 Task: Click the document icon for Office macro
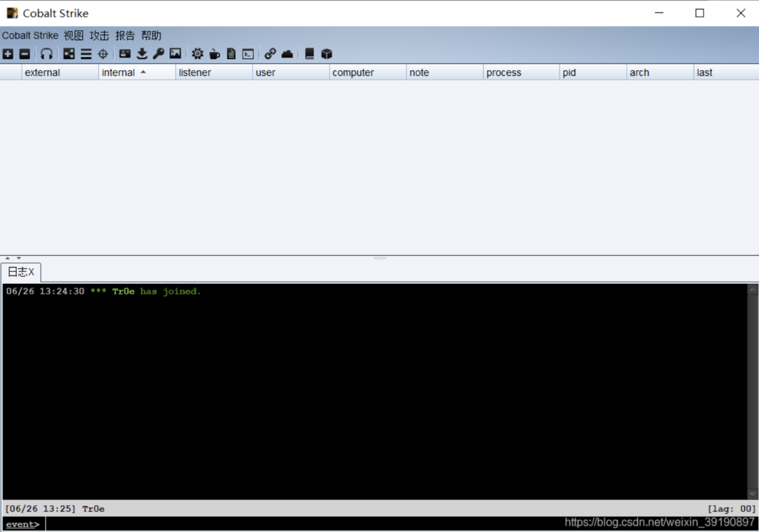click(x=231, y=53)
